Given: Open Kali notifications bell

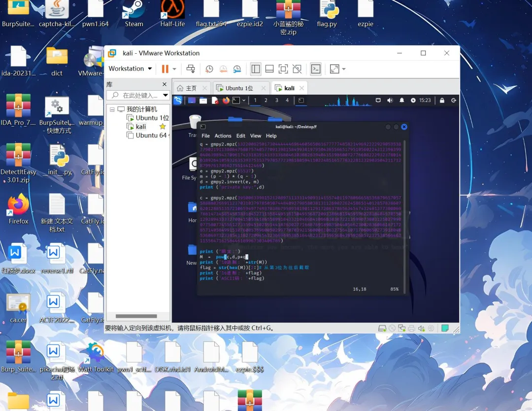Looking at the screenshot, I should 402,100.
